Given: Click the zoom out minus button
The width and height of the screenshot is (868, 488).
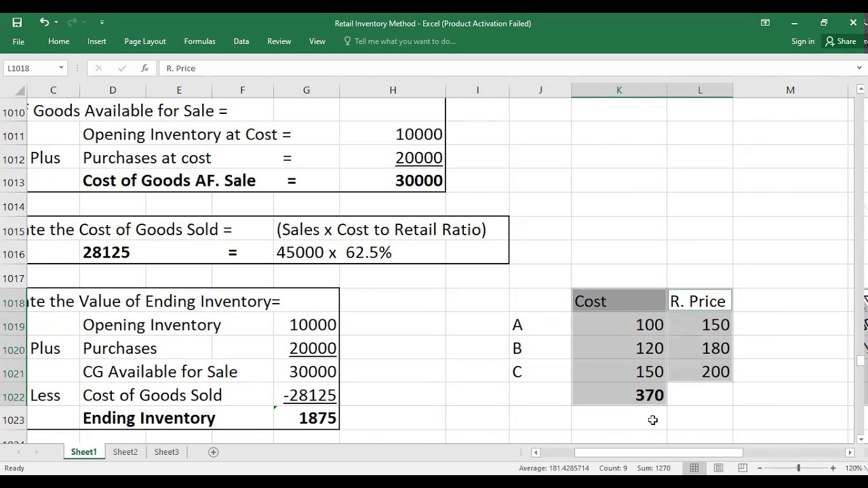Looking at the screenshot, I should (759, 468).
